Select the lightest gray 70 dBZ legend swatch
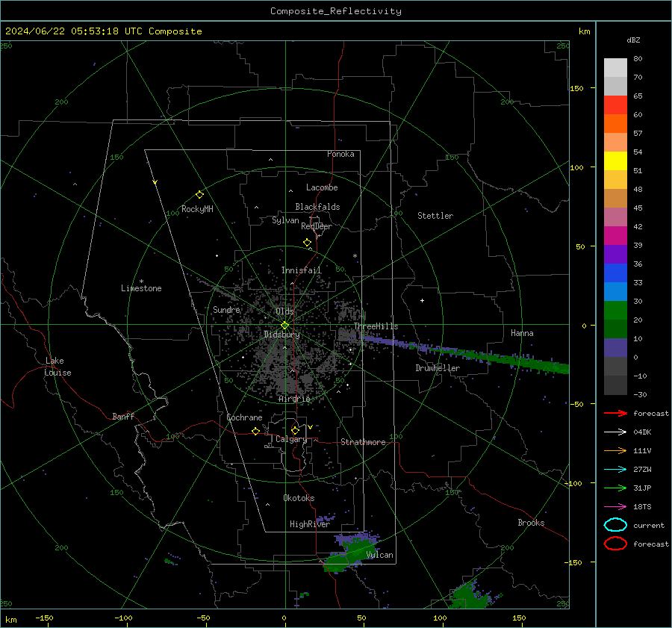The image size is (672, 628). tap(615, 68)
